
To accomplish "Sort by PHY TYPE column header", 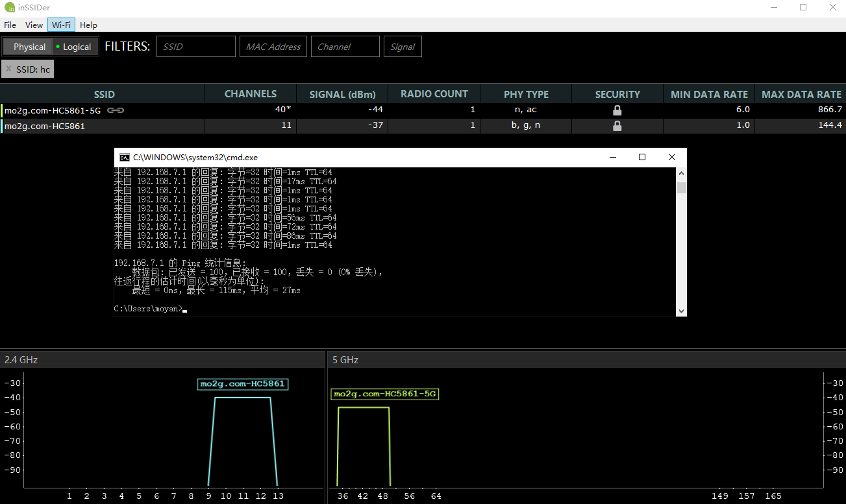I will [526, 94].
